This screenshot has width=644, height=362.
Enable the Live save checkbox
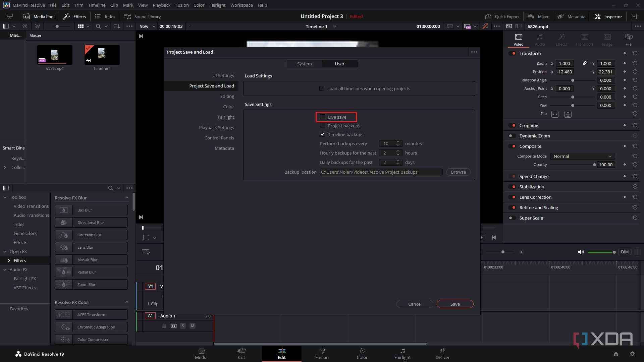(322, 117)
